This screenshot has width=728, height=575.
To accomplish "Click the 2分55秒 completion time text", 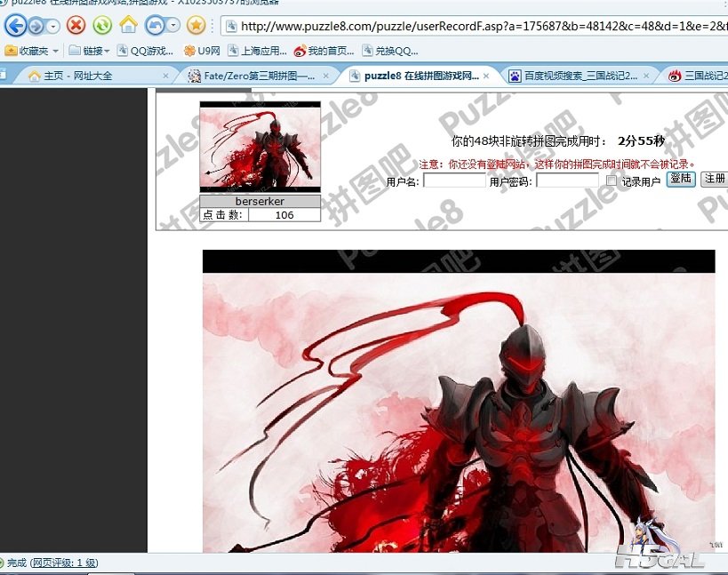I will point(641,141).
